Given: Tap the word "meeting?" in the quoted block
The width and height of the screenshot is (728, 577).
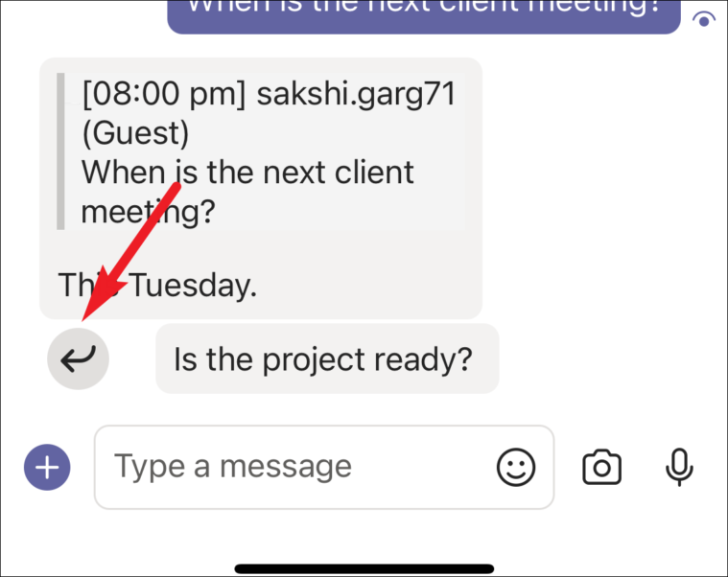Looking at the screenshot, I should click(x=149, y=213).
